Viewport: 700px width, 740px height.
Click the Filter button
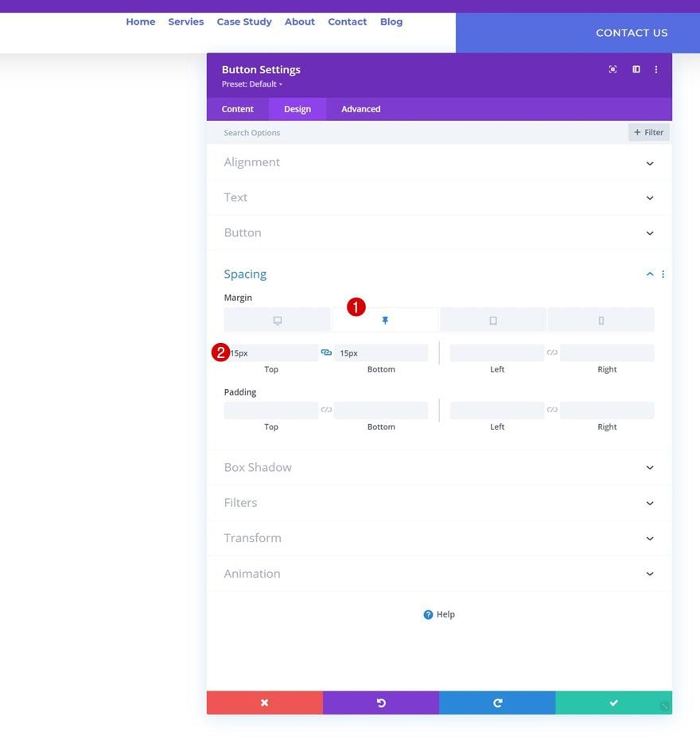648,133
